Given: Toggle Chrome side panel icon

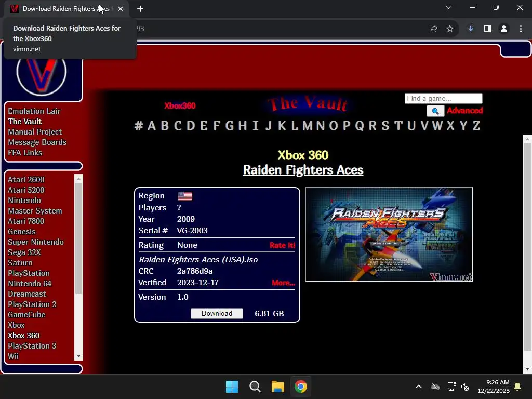Looking at the screenshot, I should coord(487,29).
